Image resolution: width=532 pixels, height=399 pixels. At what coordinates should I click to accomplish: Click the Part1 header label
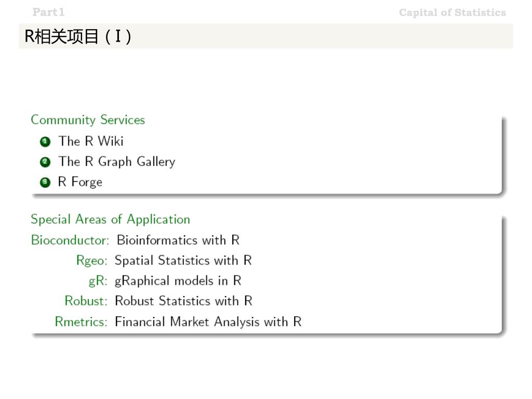(x=48, y=12)
